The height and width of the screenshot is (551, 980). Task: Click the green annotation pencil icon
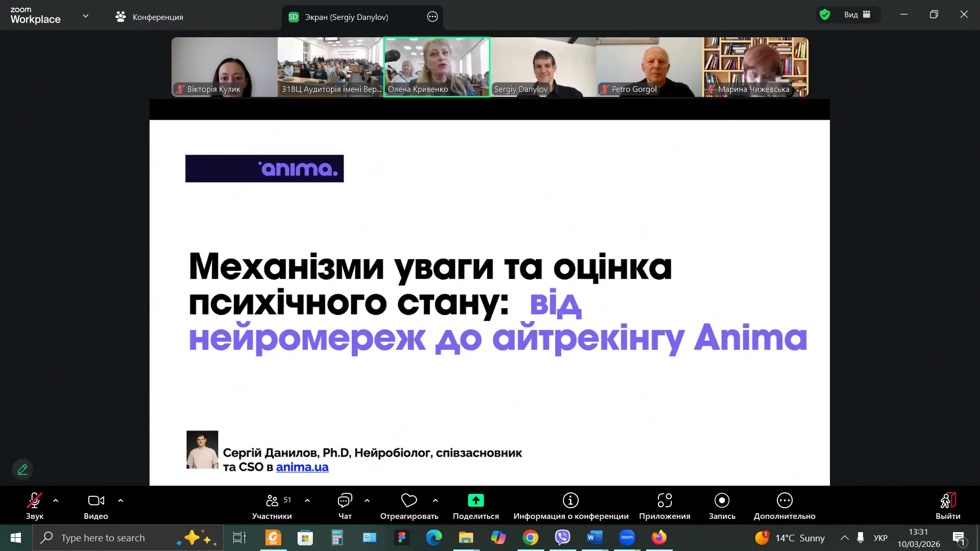(22, 469)
